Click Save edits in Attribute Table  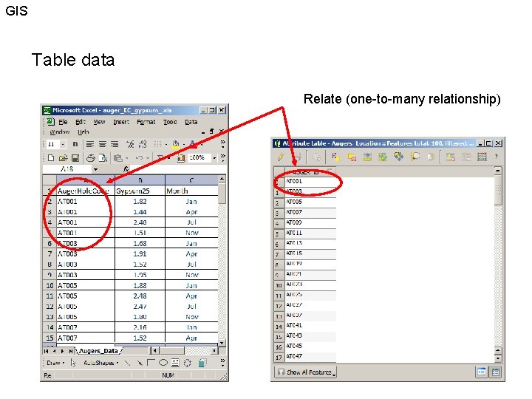click(297, 157)
